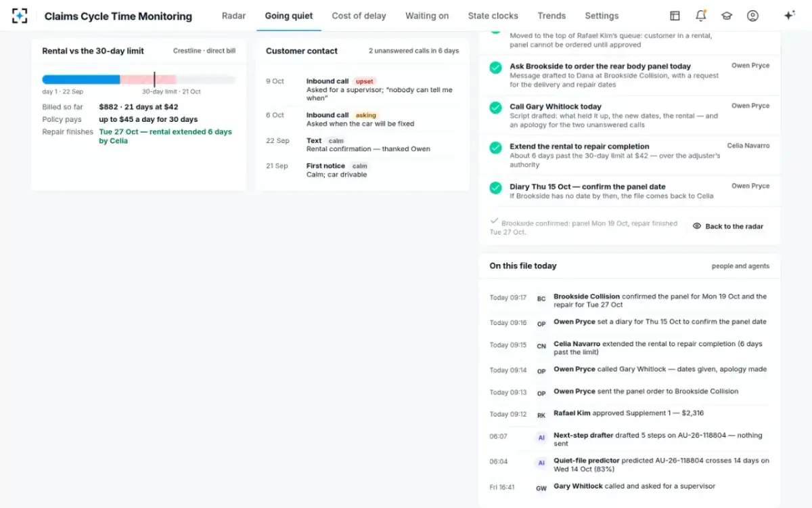Viewport: 812px width, 508px height.
Task: Click the AI badge for Quiet-file predictor
Action: 541,463
